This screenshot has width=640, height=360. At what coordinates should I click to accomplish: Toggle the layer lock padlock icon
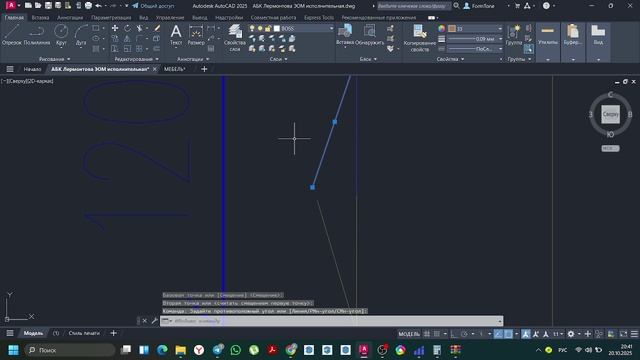click(268, 28)
